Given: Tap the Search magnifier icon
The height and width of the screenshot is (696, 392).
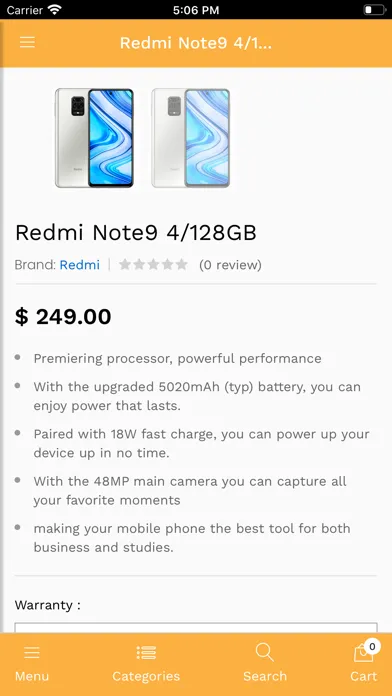Looking at the screenshot, I should click(x=265, y=652).
